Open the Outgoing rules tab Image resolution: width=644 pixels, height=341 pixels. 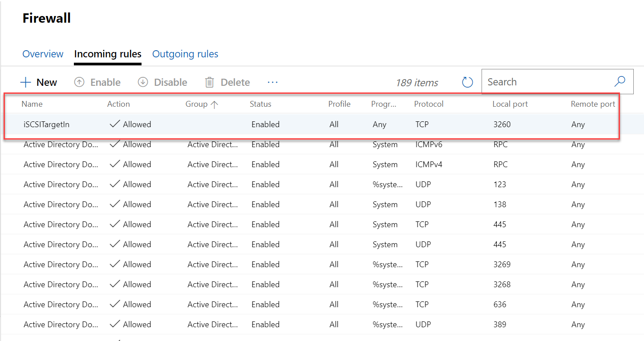coord(185,54)
